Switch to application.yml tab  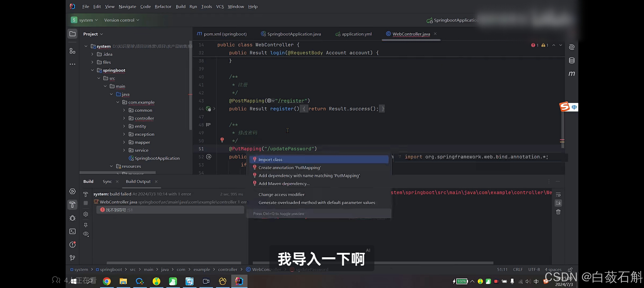(x=356, y=34)
